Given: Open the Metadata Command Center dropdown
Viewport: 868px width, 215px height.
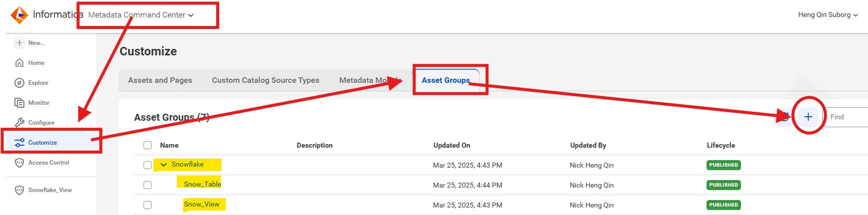Looking at the screenshot, I should (141, 15).
